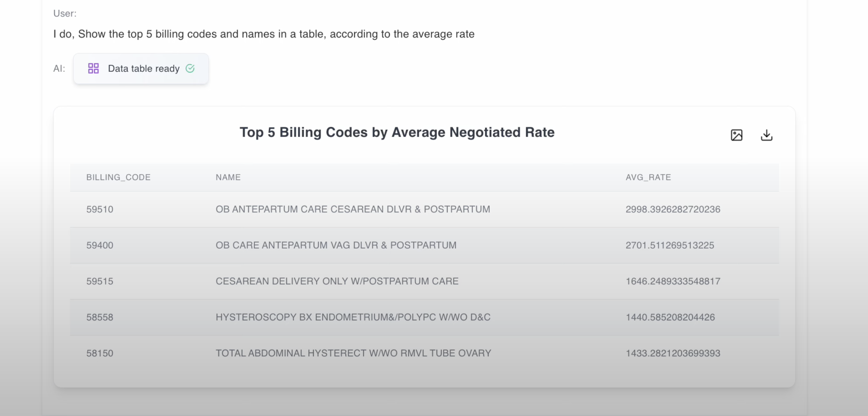The width and height of the screenshot is (868, 416).
Task: Click the HYSTEROSCOPY BX ENDOMETRIUM name cell
Action: coord(353,317)
